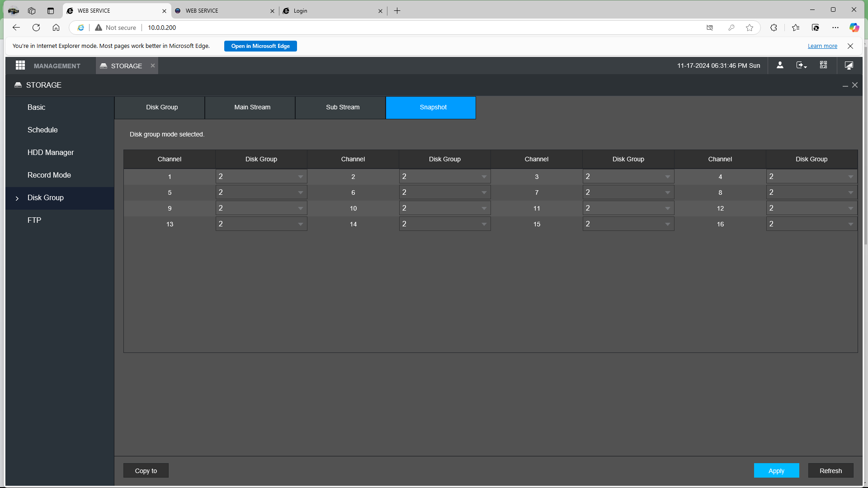This screenshot has width=868, height=488.
Task: Minimize the STORAGE panel
Action: tap(845, 85)
